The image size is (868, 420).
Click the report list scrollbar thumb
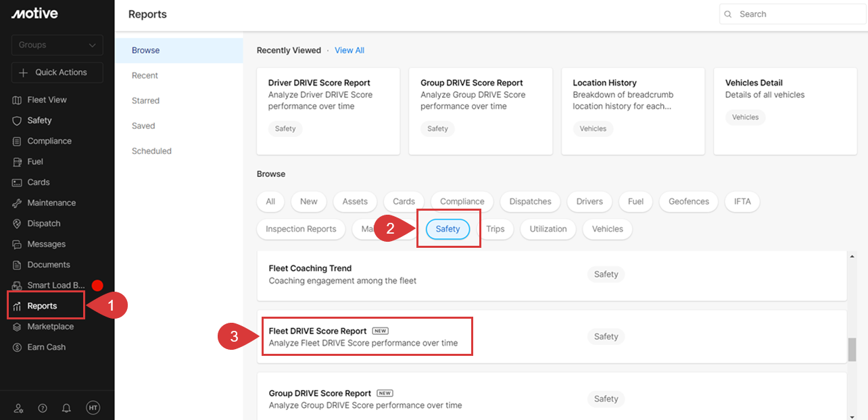[852, 349]
